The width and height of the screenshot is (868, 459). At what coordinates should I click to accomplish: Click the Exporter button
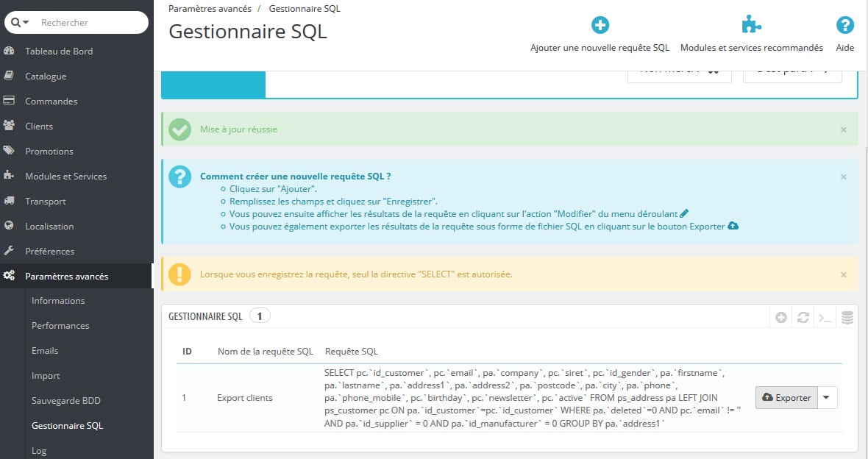(786, 397)
